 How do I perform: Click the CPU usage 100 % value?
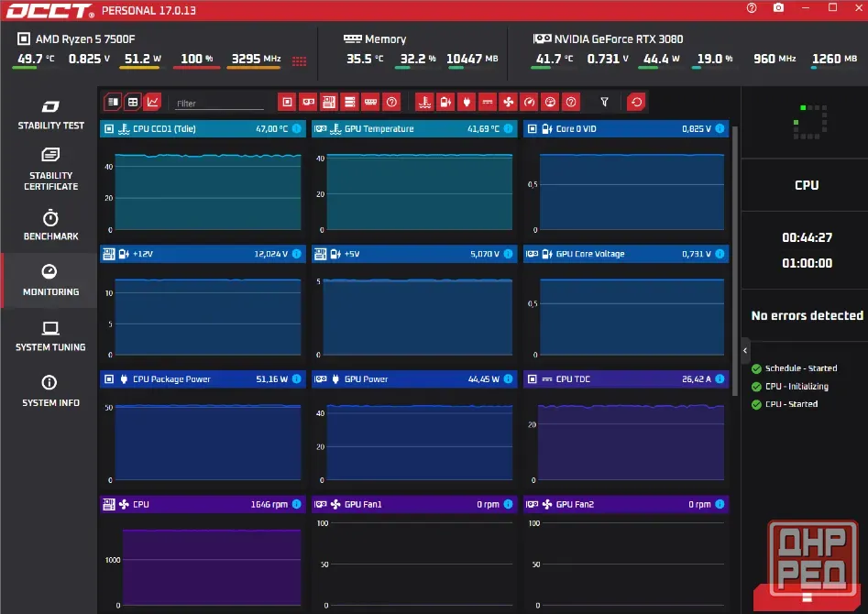(x=196, y=59)
